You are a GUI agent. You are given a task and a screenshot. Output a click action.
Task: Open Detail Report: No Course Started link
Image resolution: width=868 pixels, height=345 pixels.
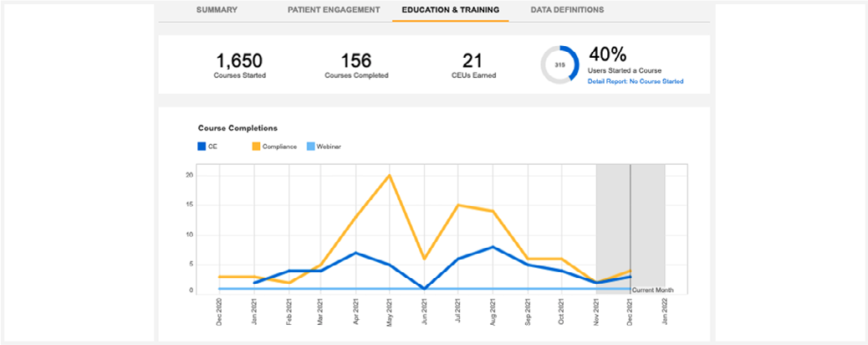[x=636, y=81]
